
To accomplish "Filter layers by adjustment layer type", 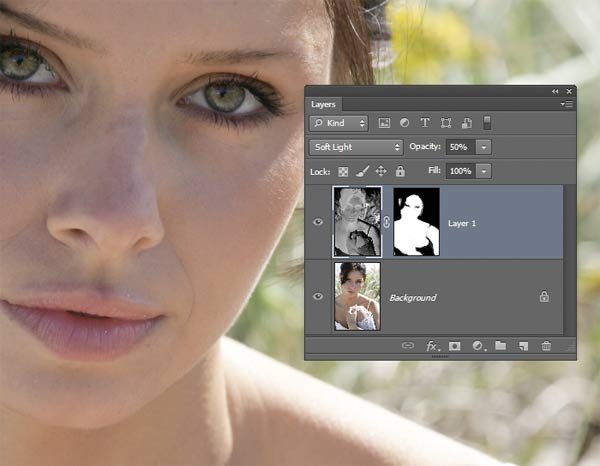I will point(405,123).
